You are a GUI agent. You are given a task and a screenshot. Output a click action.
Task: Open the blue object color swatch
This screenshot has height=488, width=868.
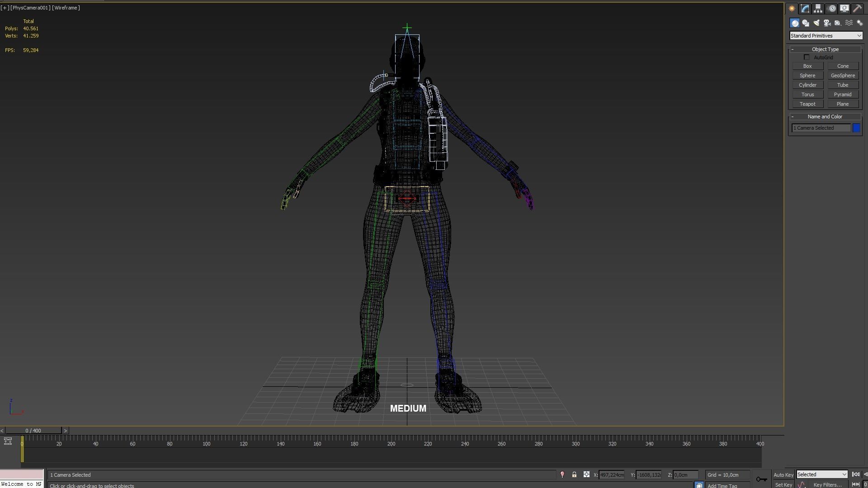(x=856, y=128)
